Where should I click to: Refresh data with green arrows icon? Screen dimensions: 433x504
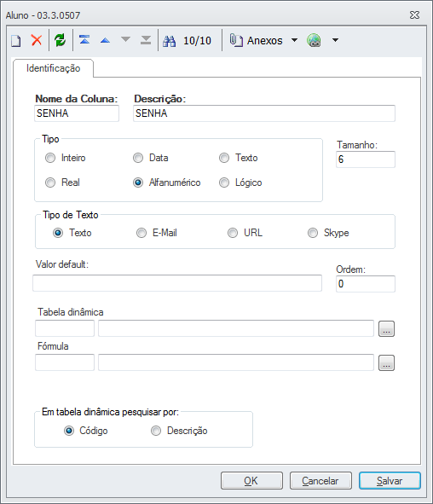pyautogui.click(x=60, y=40)
